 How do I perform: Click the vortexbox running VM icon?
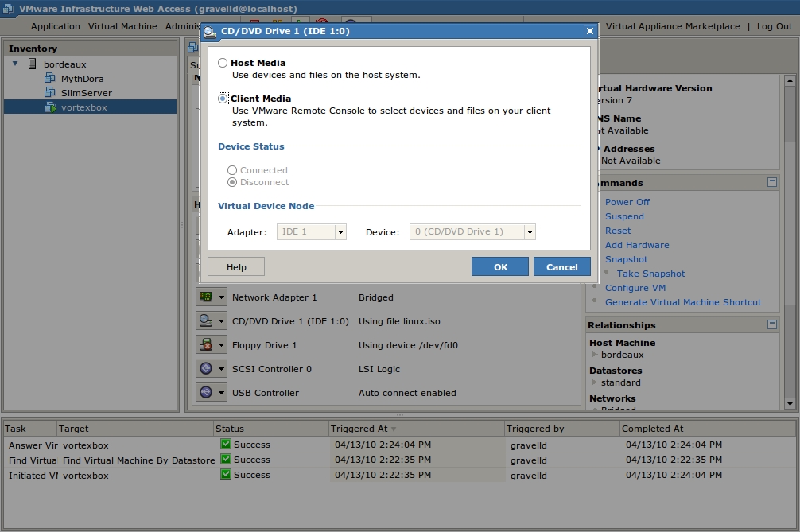pos(50,107)
